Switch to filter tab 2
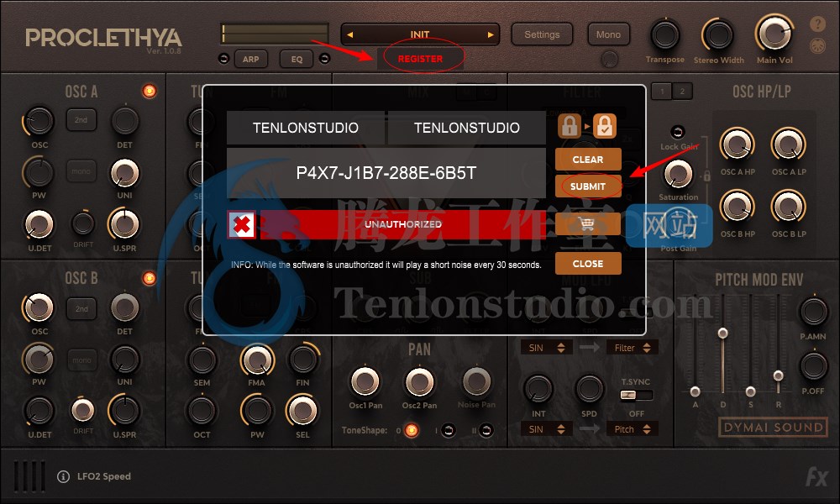The height and width of the screenshot is (504, 840). [682, 91]
